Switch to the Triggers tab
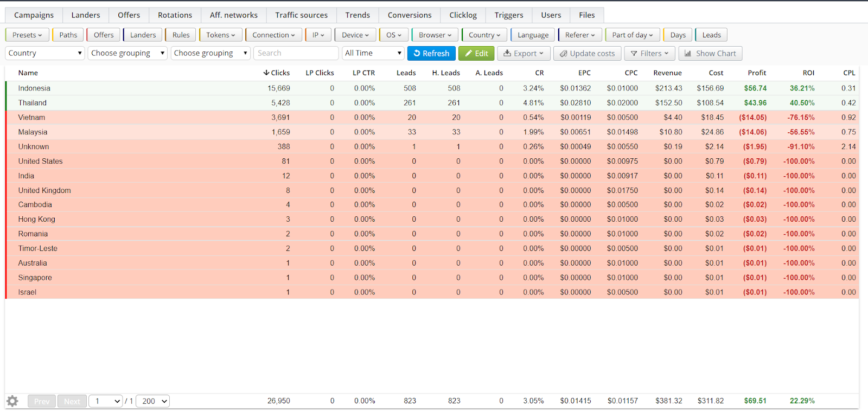This screenshot has width=868, height=412. pyautogui.click(x=509, y=15)
